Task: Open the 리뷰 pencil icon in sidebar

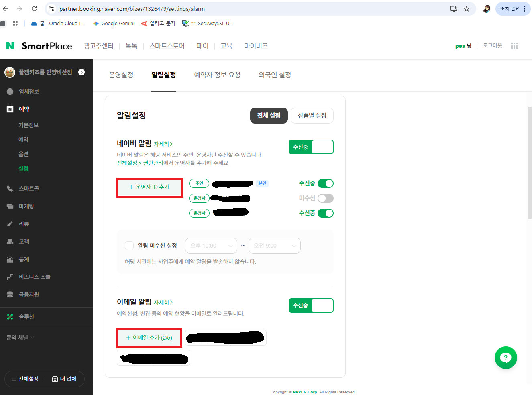Action: pyautogui.click(x=10, y=224)
